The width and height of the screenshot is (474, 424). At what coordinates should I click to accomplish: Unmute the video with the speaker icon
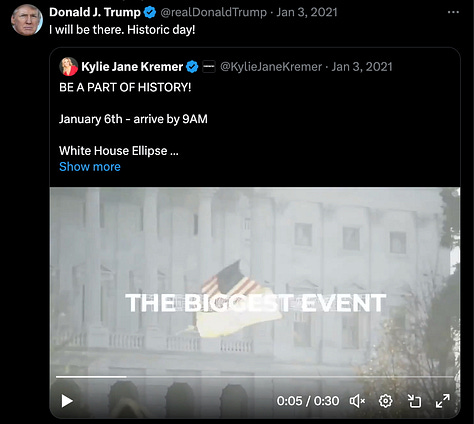coord(357,401)
